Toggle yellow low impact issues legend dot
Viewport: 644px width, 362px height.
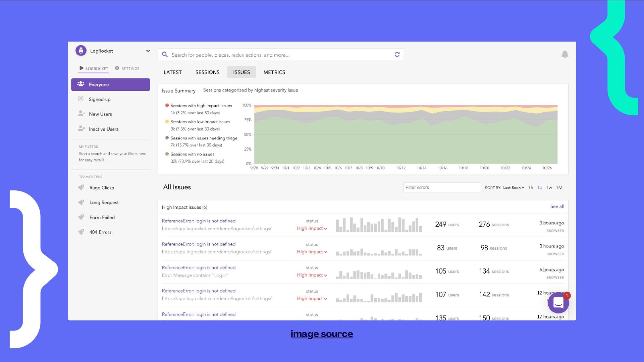point(167,121)
